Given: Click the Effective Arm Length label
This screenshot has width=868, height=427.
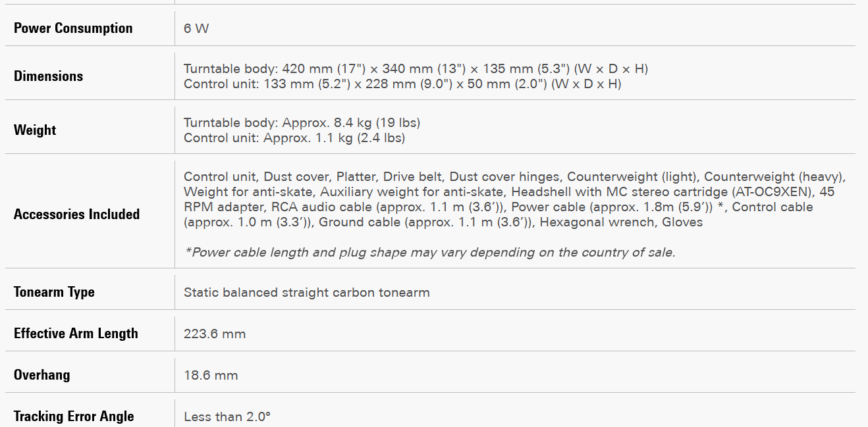Looking at the screenshot, I should (76, 334).
